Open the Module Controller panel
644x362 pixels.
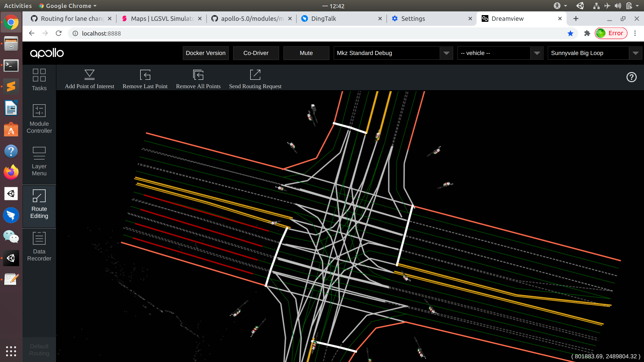pos(39,119)
